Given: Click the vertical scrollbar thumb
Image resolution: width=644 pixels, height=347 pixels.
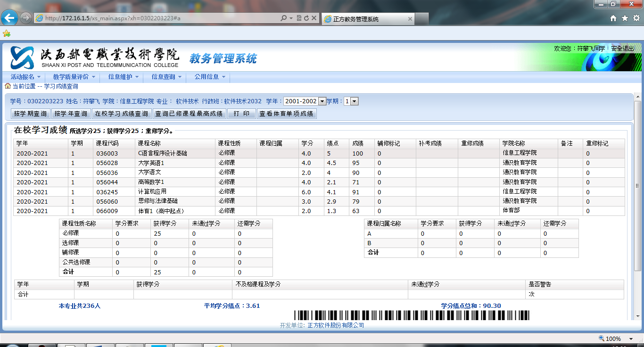Looking at the screenshot, I should point(638,186).
